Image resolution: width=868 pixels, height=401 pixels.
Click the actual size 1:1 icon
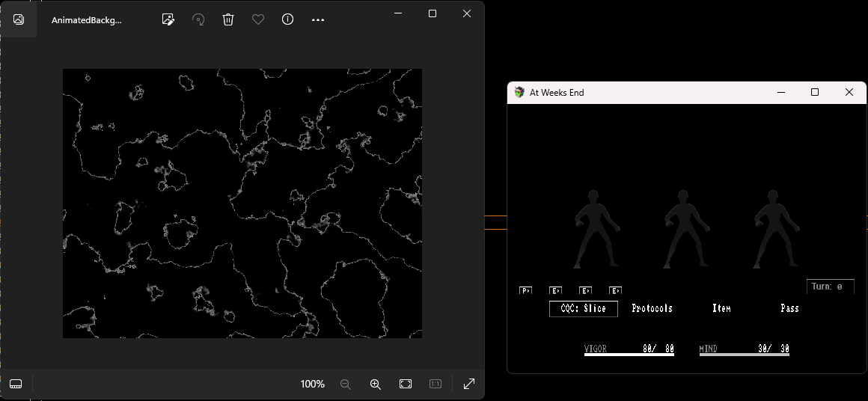pos(435,384)
